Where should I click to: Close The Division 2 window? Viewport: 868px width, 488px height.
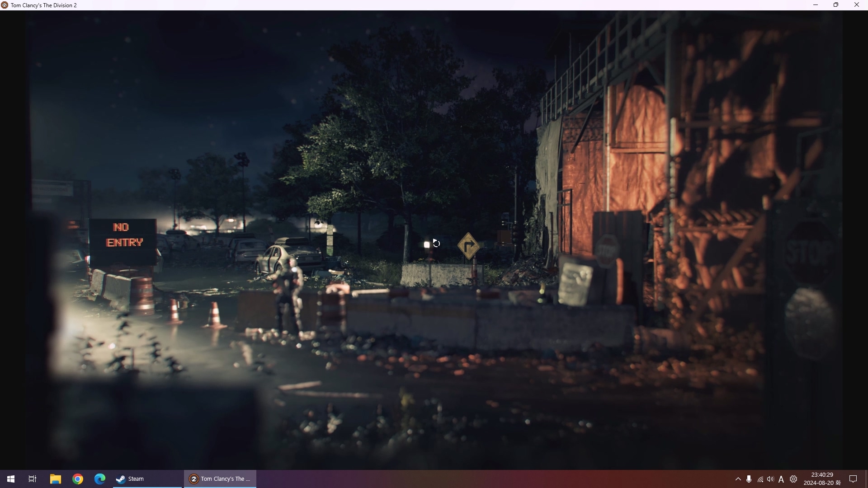tap(856, 5)
